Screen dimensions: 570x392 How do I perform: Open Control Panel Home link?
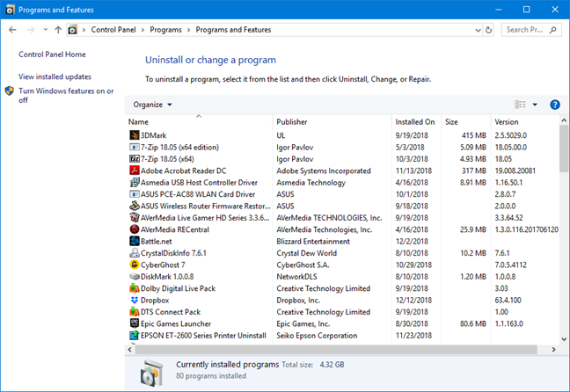coord(52,54)
